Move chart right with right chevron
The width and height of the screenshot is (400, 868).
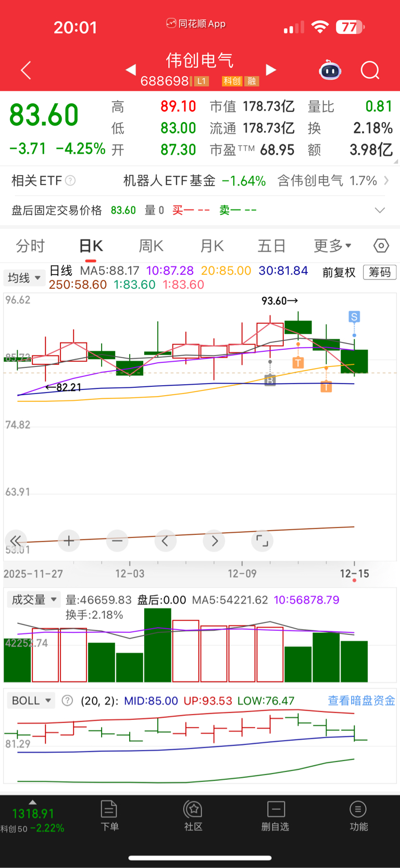(214, 541)
